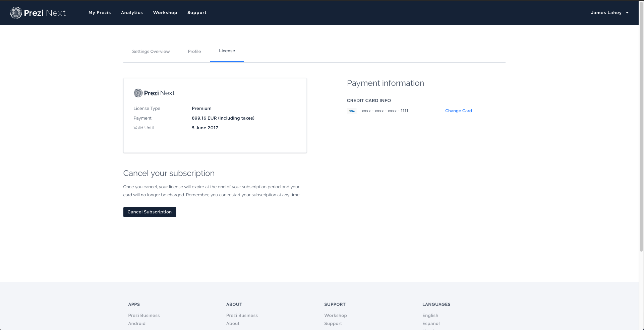Click the Workshop link under footer Support
Screen dimensions: 644x330
pyautogui.click(x=335, y=316)
